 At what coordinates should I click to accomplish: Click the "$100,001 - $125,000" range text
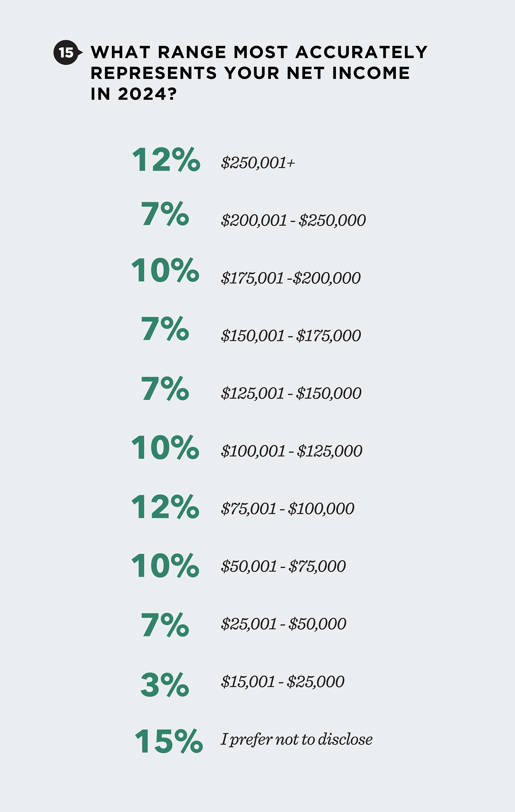tap(292, 451)
